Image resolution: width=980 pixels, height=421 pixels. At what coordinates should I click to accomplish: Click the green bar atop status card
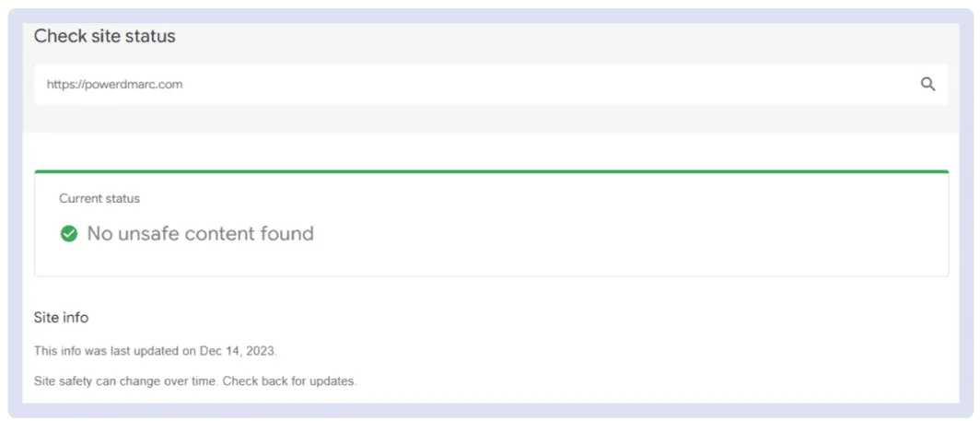491,171
